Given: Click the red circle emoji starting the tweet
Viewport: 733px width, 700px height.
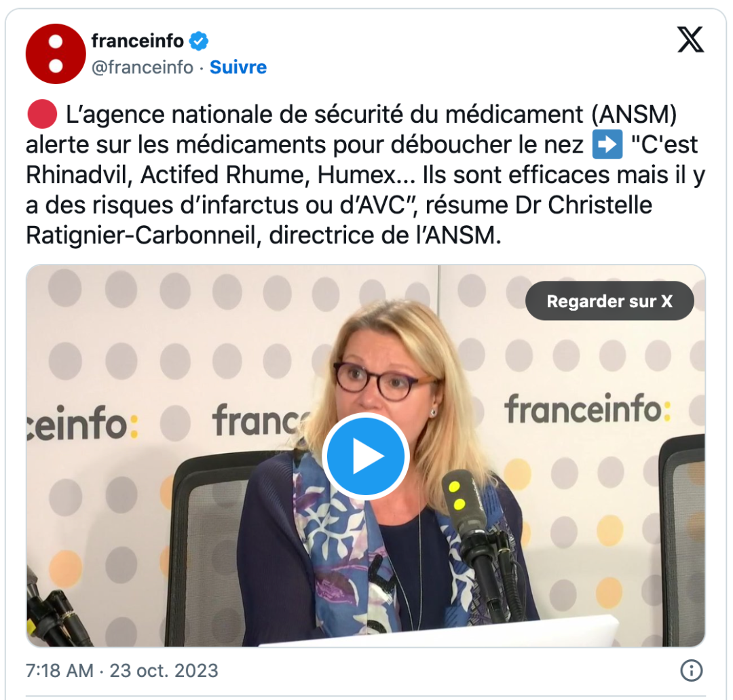Looking at the screenshot, I should 42,115.
